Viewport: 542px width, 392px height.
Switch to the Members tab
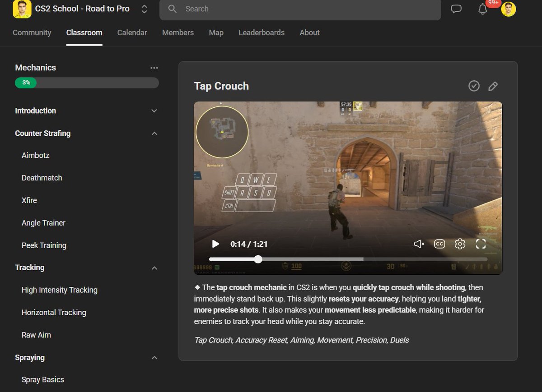tap(178, 32)
